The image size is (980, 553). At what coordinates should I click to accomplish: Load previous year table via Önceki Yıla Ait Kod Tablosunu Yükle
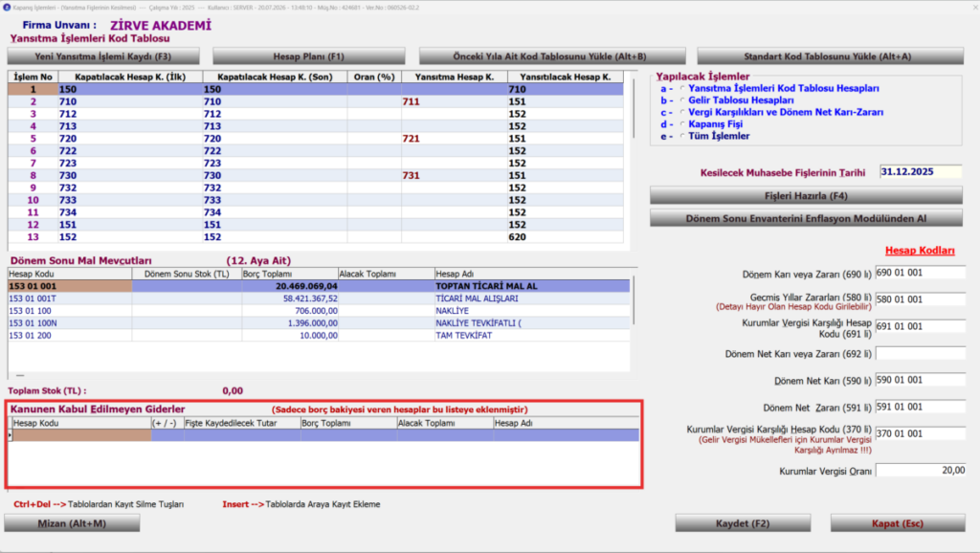552,56
